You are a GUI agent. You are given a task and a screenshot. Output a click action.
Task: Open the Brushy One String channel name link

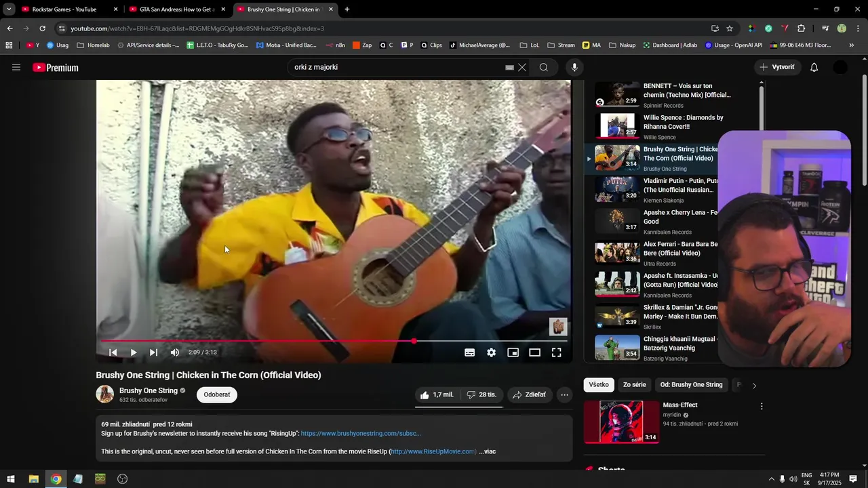click(149, 390)
